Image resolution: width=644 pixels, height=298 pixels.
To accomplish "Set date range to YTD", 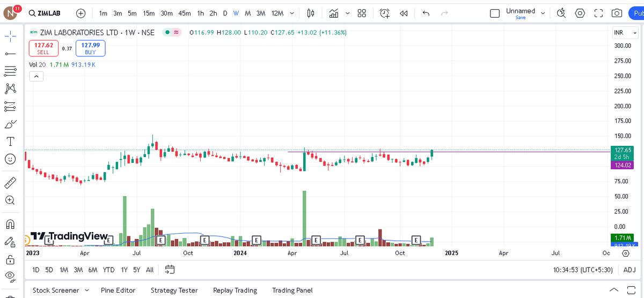I will (108, 269).
